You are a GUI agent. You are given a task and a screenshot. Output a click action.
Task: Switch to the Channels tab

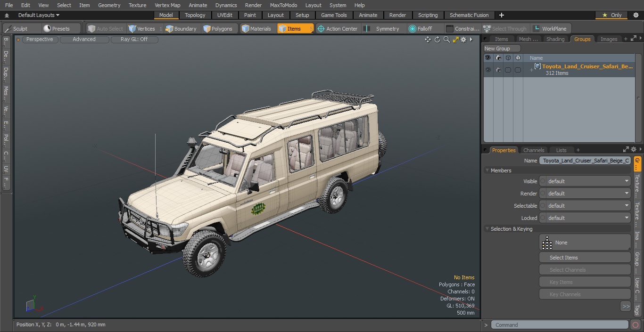coord(534,150)
